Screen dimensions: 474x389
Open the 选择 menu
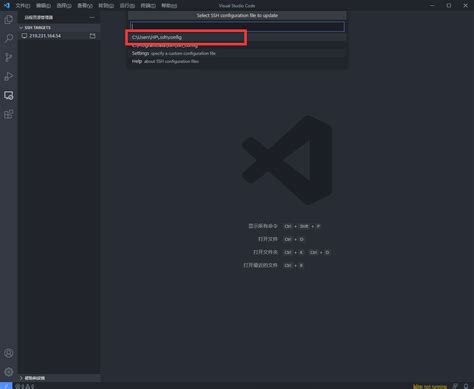(x=64, y=6)
